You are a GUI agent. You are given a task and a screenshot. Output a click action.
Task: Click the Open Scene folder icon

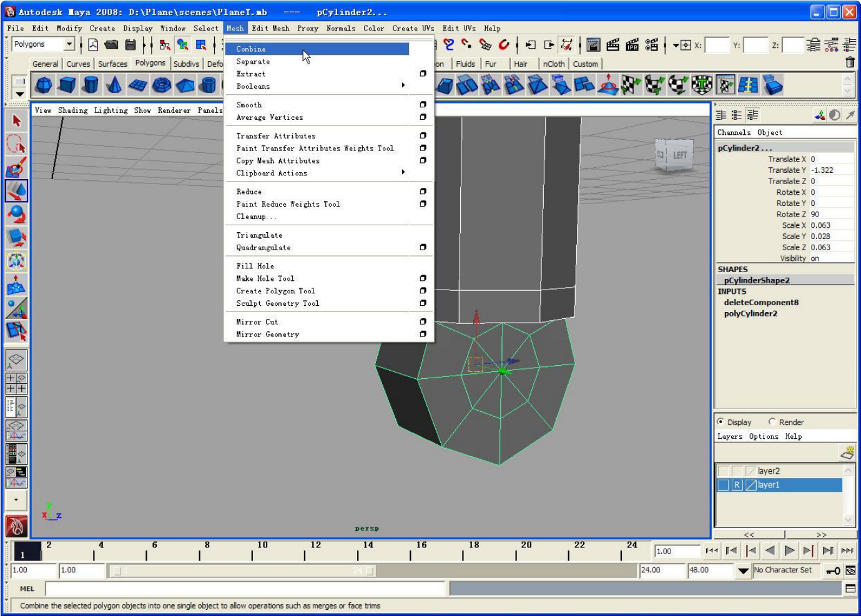pos(112,44)
